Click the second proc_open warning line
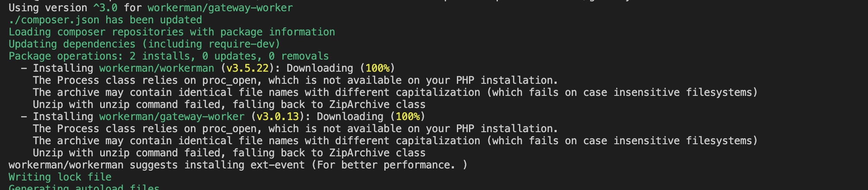Screen dimensions: 868x190 295,129
